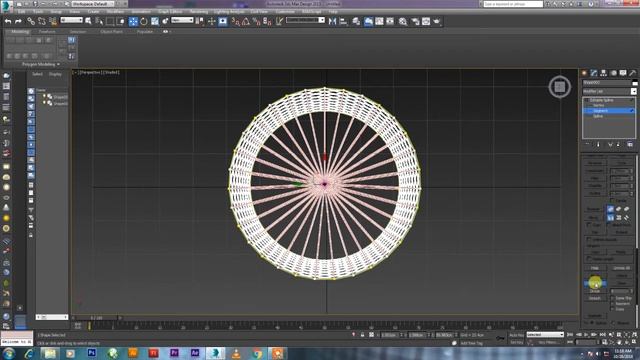640x360 pixels.
Task: Switch to the Freeform ribbon tab
Action: (x=47, y=31)
